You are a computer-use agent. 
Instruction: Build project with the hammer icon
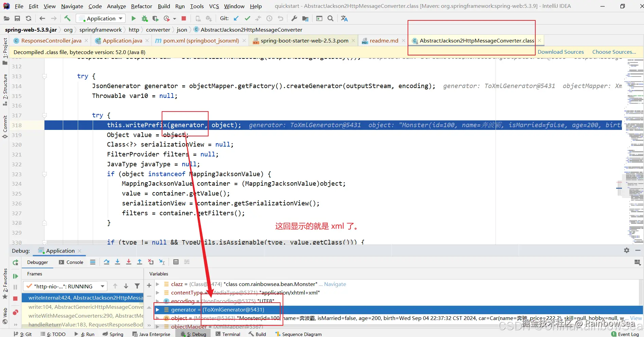[67, 18]
